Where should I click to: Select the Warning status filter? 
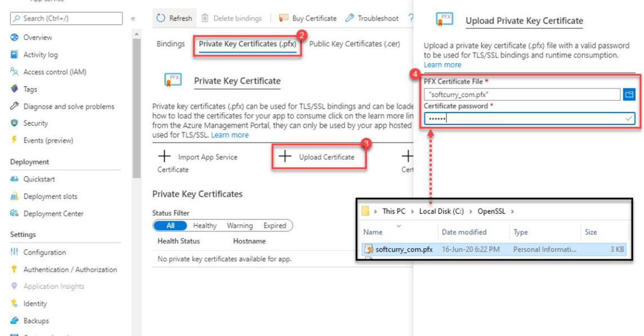tap(239, 226)
